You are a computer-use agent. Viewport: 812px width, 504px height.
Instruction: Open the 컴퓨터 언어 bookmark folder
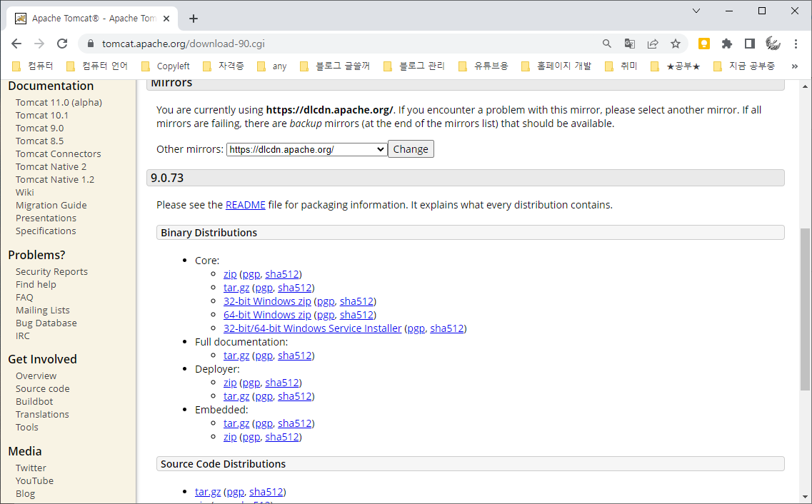(97, 66)
